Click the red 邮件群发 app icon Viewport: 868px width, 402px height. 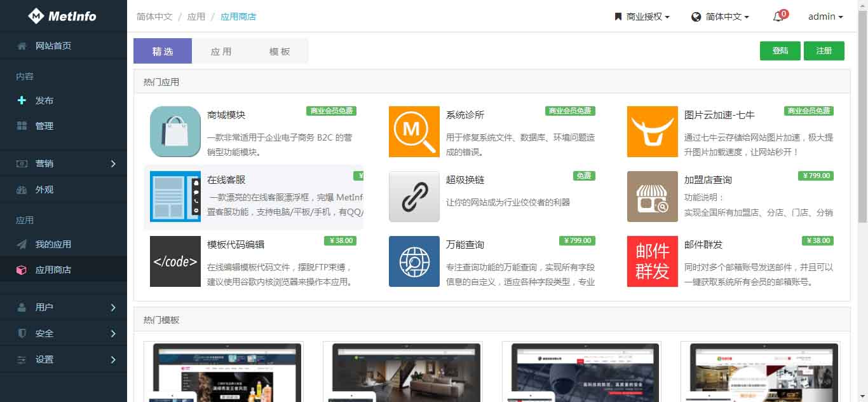point(652,261)
